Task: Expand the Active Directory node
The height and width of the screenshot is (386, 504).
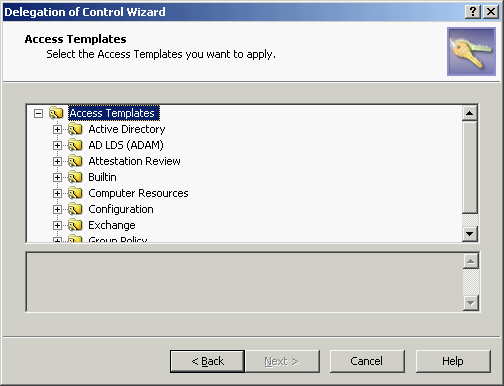Action: (57, 129)
